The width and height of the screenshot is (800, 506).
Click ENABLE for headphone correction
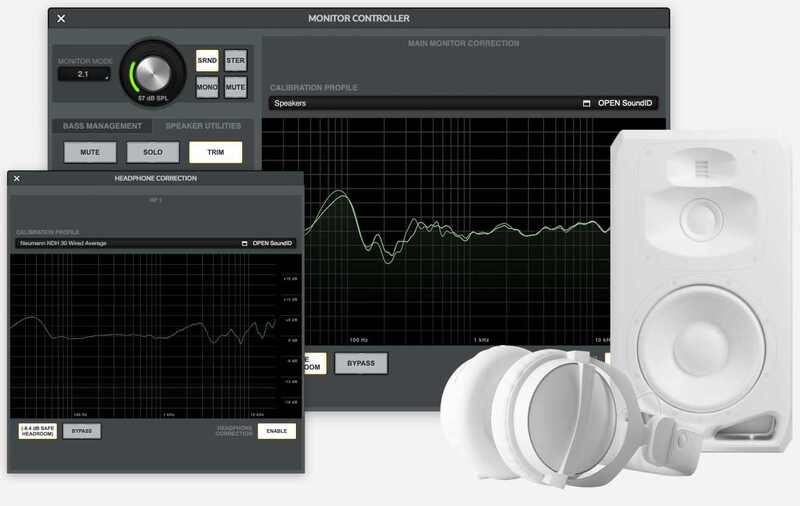(x=276, y=431)
